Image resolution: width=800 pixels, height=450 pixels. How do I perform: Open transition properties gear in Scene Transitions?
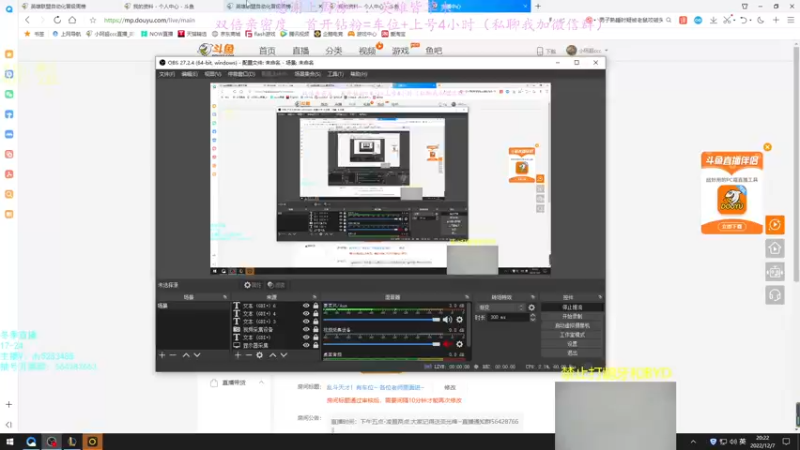(x=532, y=308)
